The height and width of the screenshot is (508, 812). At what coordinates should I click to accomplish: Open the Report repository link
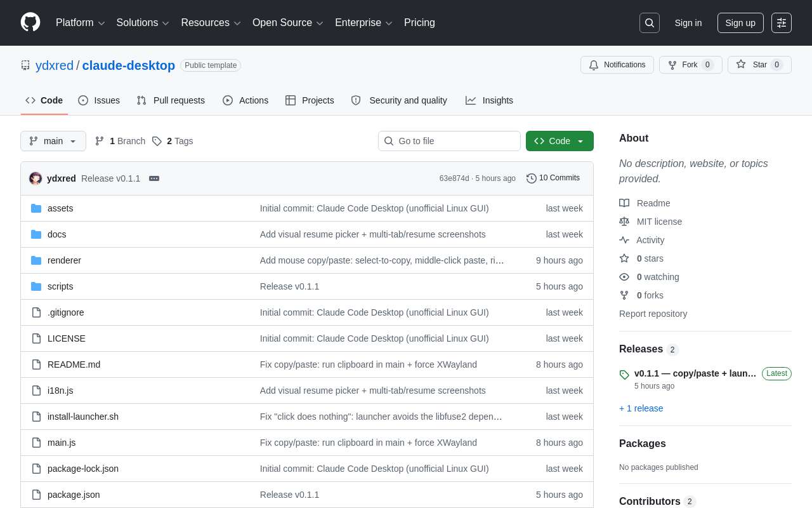pyautogui.click(x=653, y=314)
